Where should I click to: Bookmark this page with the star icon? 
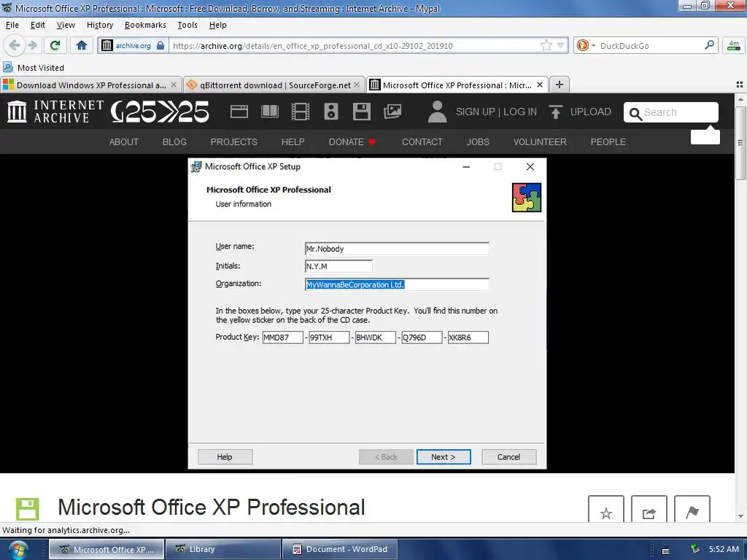coord(546,46)
